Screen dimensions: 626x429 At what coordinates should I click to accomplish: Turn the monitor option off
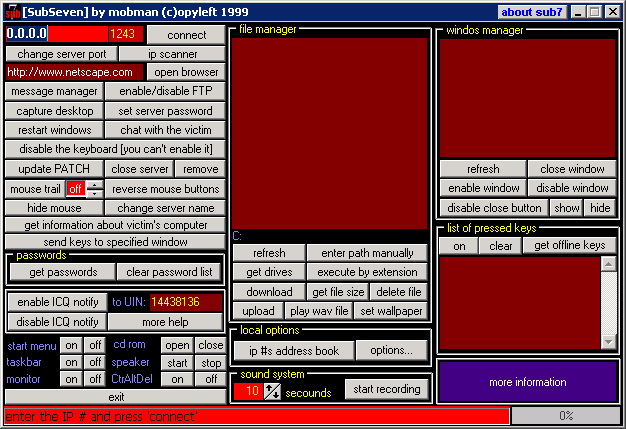click(94, 380)
